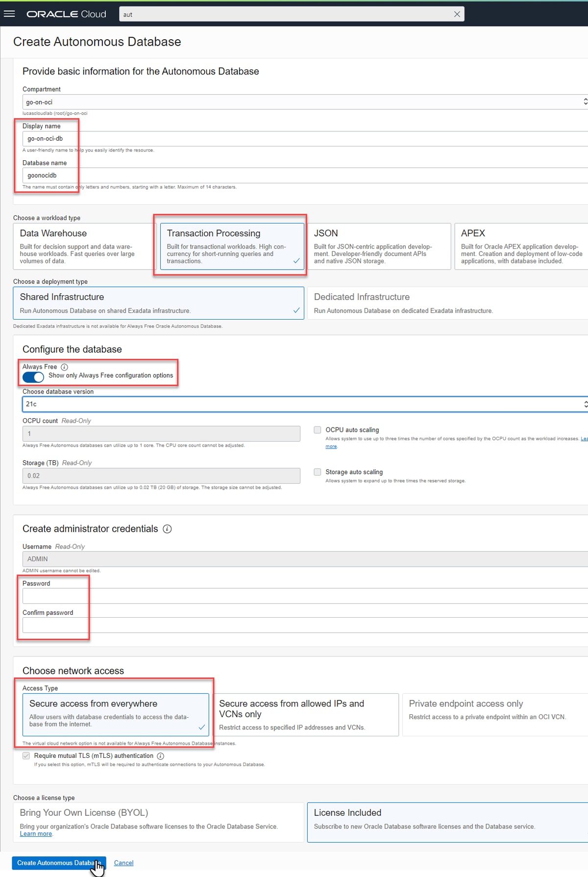Click the Cancel link

point(123,863)
